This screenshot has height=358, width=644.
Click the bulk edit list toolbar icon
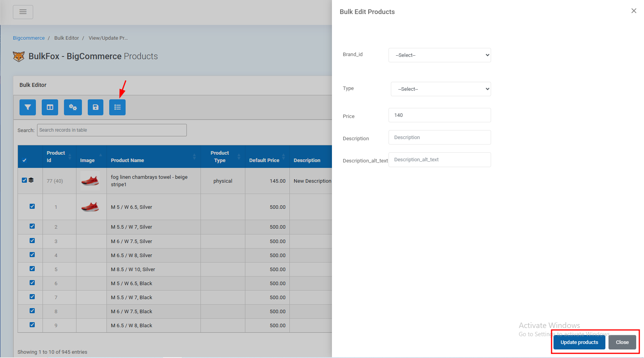point(117,107)
